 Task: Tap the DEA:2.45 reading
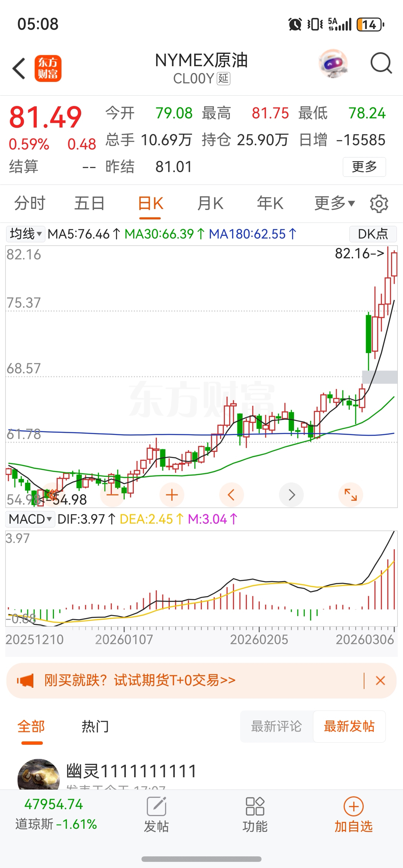tap(152, 519)
